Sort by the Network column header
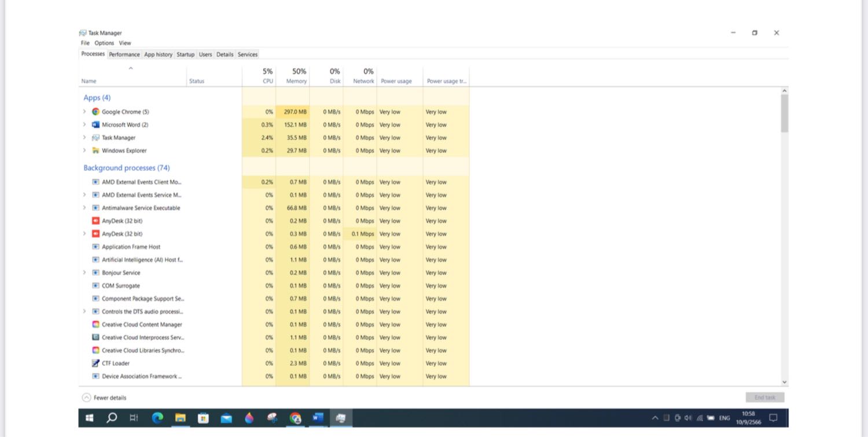868x437 pixels. (x=360, y=76)
